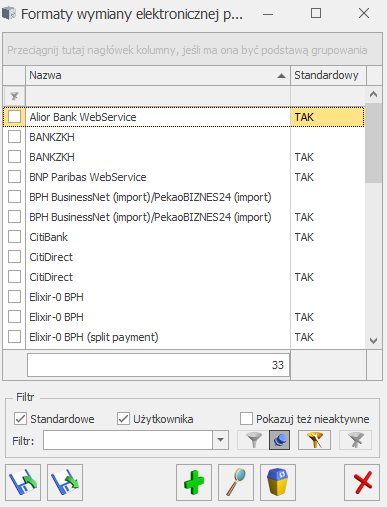Screen dimensions: 387x507
Task: Tick the checkbox for CitiBank row
Action: pyautogui.click(x=14, y=237)
